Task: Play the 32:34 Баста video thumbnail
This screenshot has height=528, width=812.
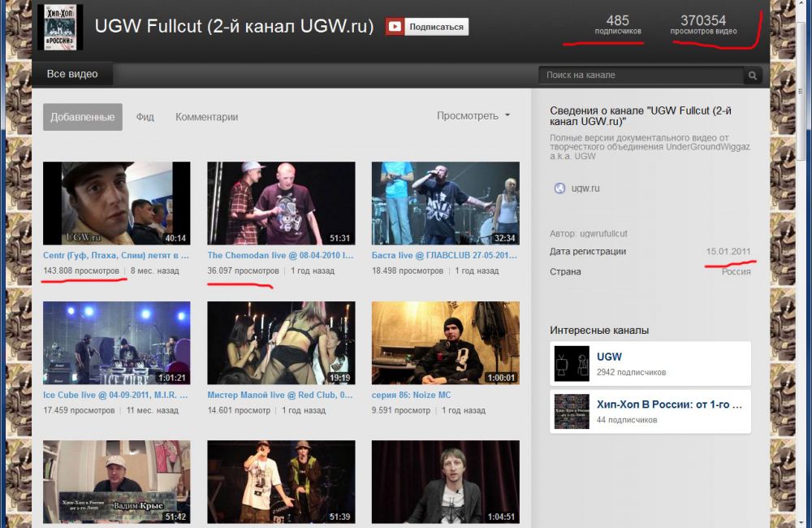Action: (x=445, y=203)
